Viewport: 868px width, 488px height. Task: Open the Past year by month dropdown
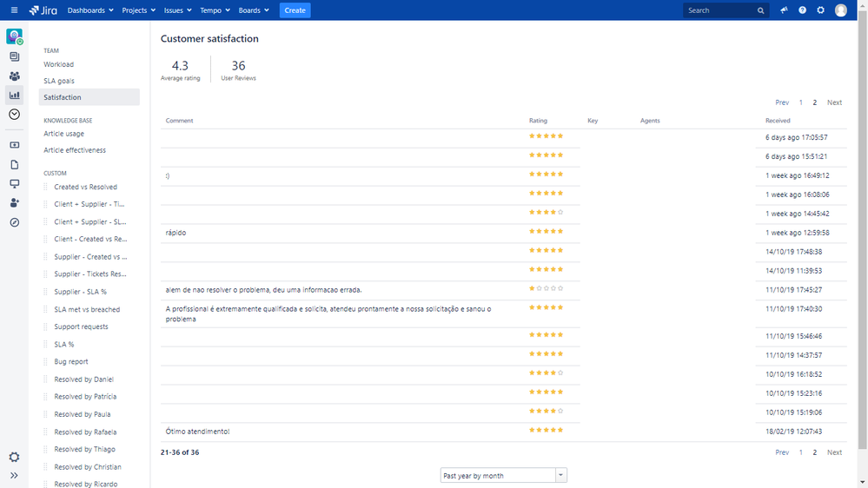pyautogui.click(x=503, y=475)
